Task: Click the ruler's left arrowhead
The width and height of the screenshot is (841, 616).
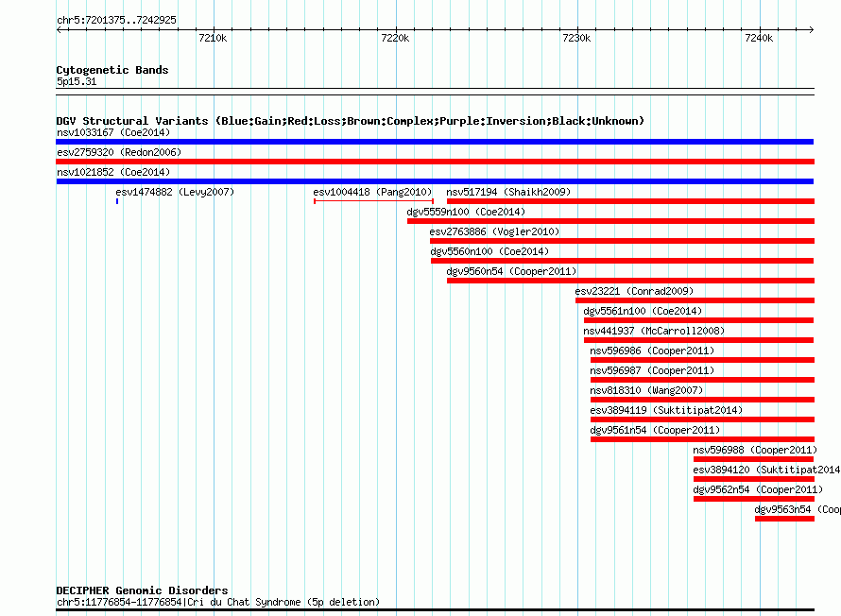Action: click(60, 29)
